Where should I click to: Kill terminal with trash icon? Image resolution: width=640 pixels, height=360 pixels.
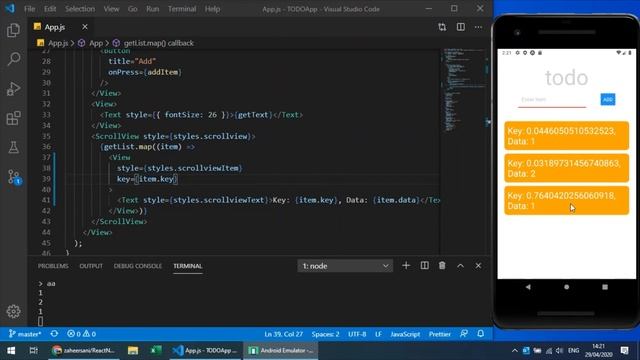[x=442, y=266]
